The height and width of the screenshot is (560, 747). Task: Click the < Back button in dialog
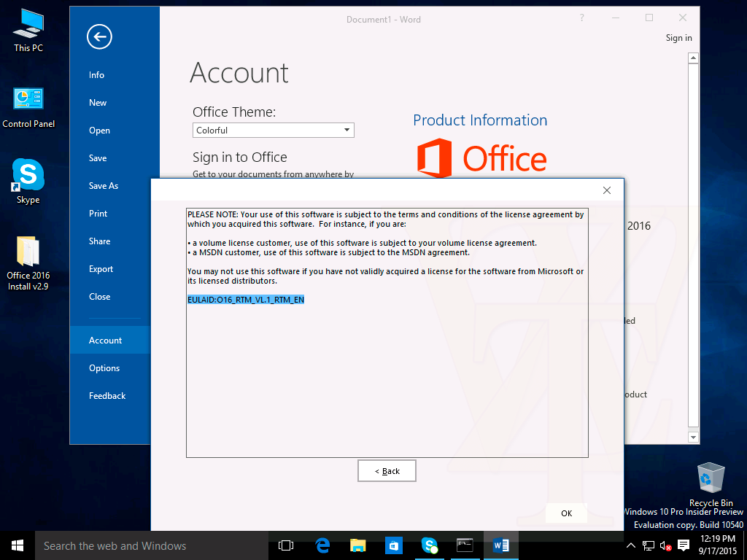tap(387, 470)
